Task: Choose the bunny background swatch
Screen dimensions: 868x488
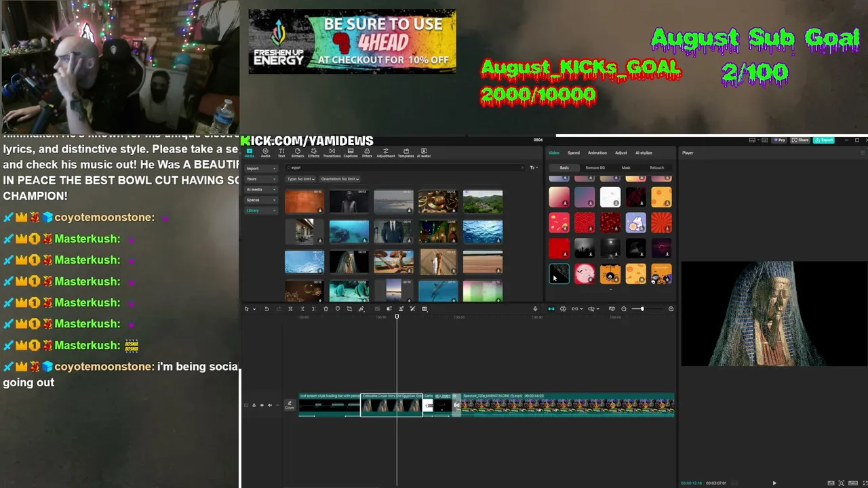Action: 635,223
